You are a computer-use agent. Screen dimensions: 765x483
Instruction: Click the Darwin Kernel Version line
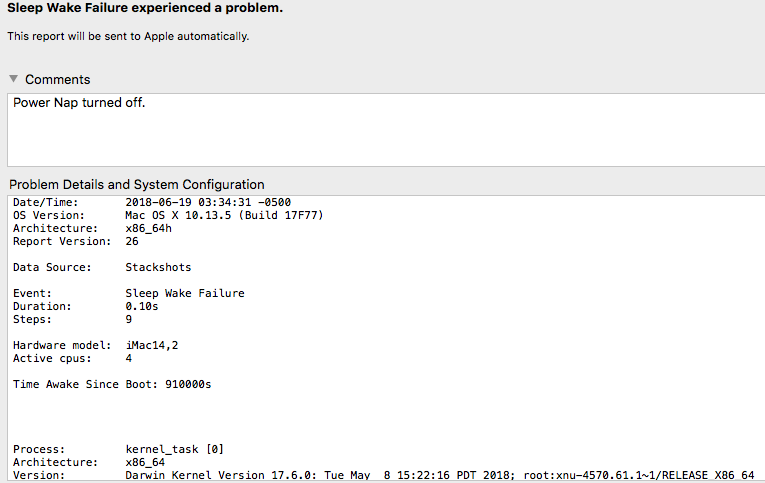(439, 476)
